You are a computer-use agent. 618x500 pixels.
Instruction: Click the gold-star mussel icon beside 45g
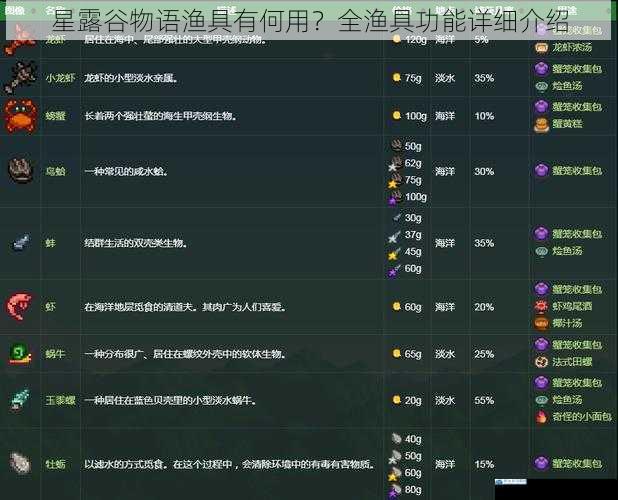pos(394,253)
